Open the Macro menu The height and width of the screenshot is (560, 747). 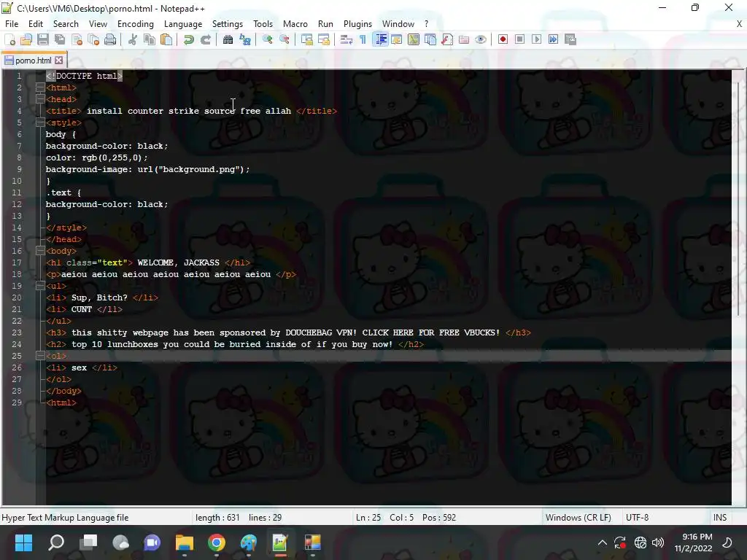tap(295, 24)
